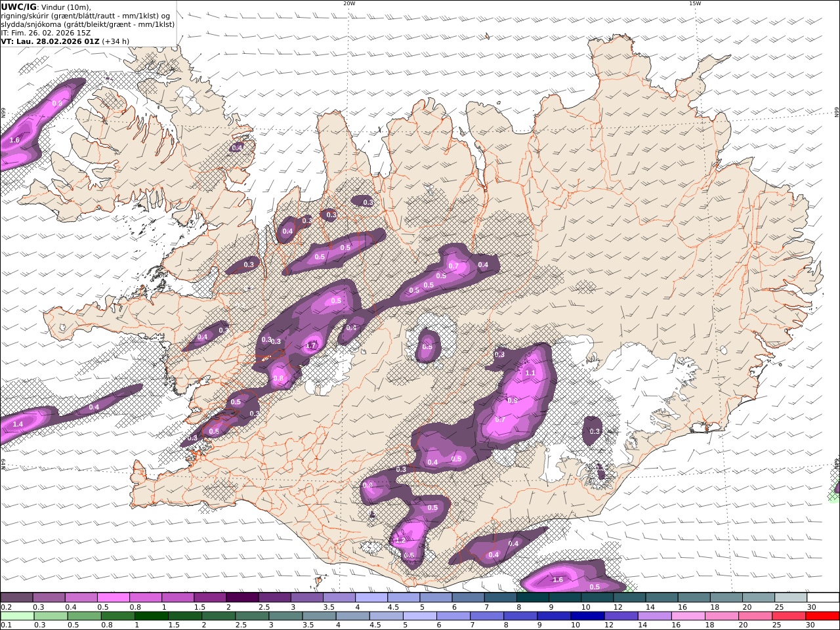840x630 pixels.
Task: Click the '15W' longitude label
Action: [x=695, y=3]
